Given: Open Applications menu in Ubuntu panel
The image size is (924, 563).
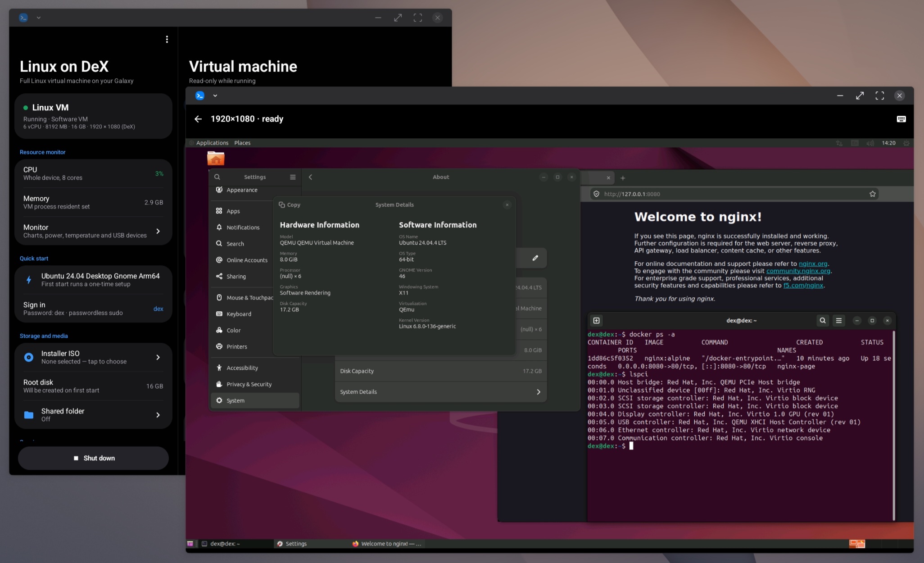Looking at the screenshot, I should click(212, 143).
